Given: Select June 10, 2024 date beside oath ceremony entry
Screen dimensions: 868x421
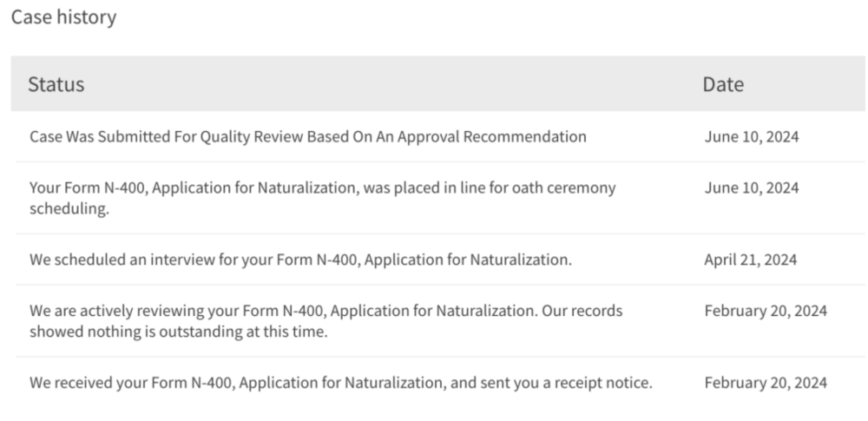Looking at the screenshot, I should point(751,187).
